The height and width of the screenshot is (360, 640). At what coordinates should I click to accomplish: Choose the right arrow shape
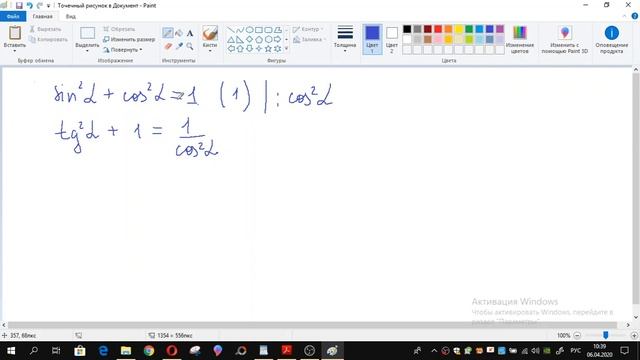point(278,39)
